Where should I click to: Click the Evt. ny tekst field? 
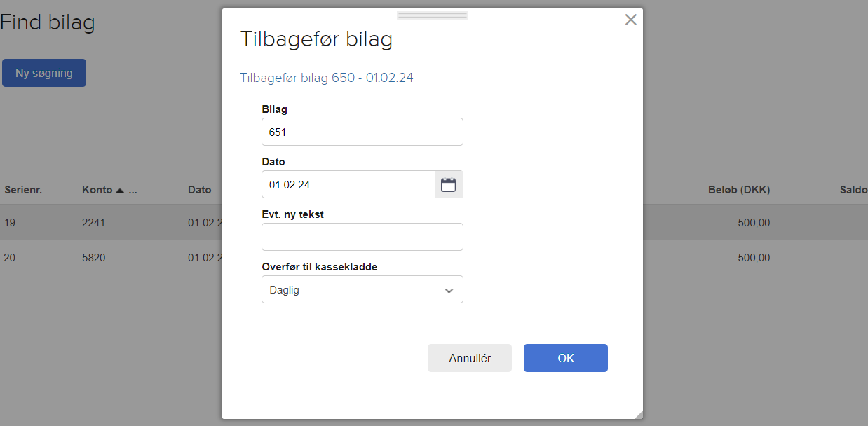click(x=362, y=236)
